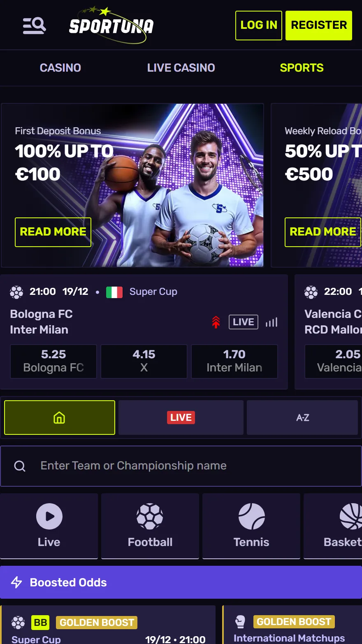This screenshot has height=644, width=362.
Task: Show match statistics bars icon
Action: tap(271, 322)
